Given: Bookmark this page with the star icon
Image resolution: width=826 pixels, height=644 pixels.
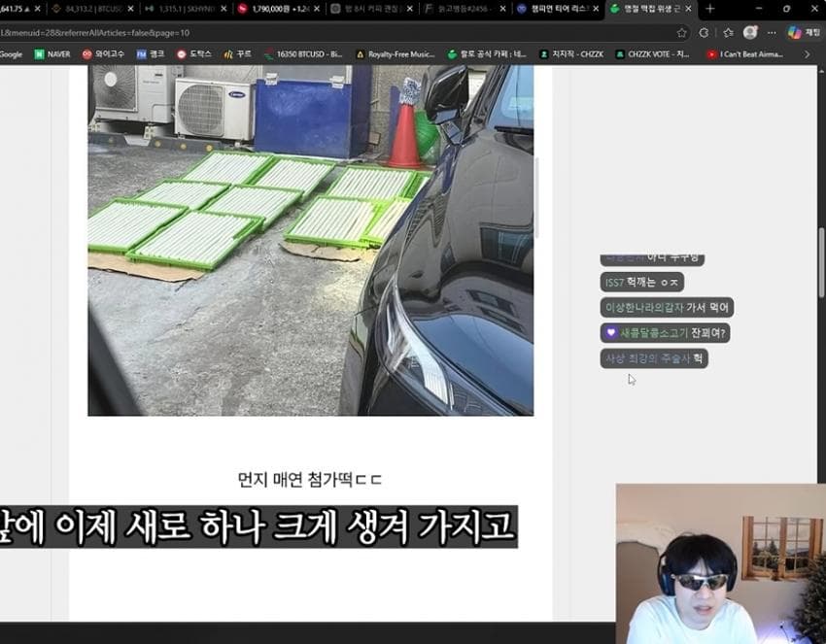Looking at the screenshot, I should 681,33.
